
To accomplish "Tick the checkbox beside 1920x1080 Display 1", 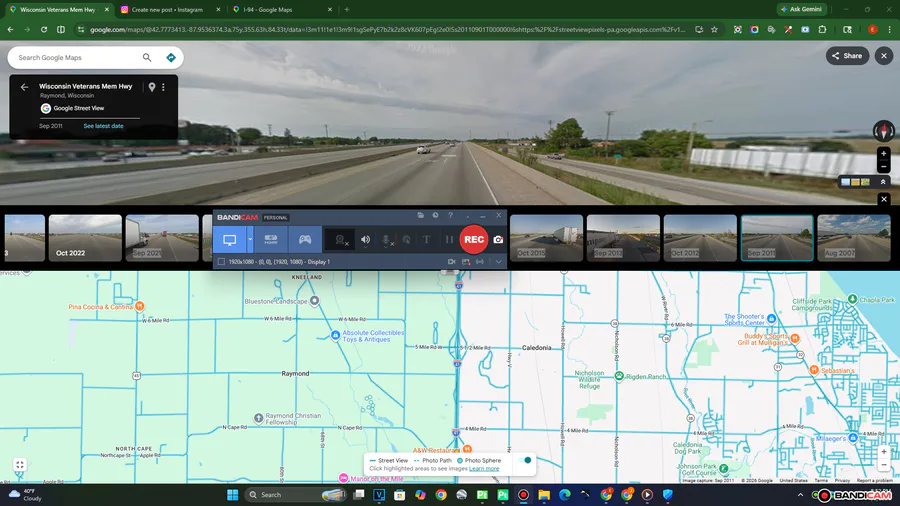I will (x=221, y=262).
